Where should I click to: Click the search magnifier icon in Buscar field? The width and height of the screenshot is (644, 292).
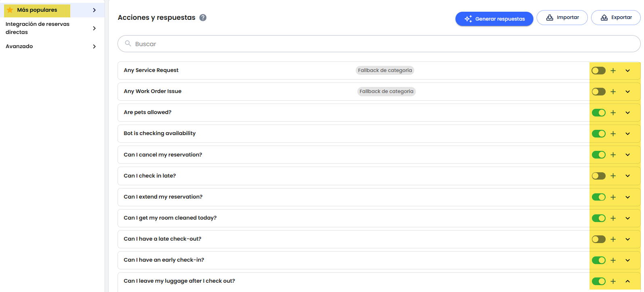click(128, 44)
